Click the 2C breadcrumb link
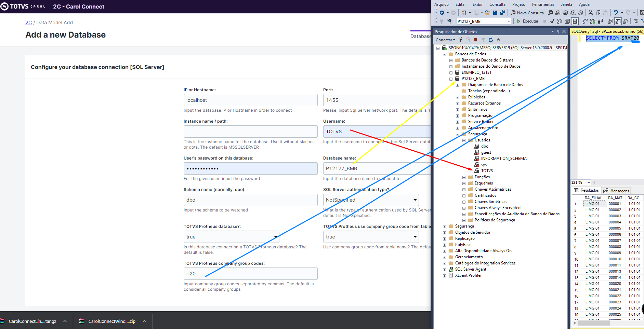The image size is (644, 329). pyautogui.click(x=28, y=23)
